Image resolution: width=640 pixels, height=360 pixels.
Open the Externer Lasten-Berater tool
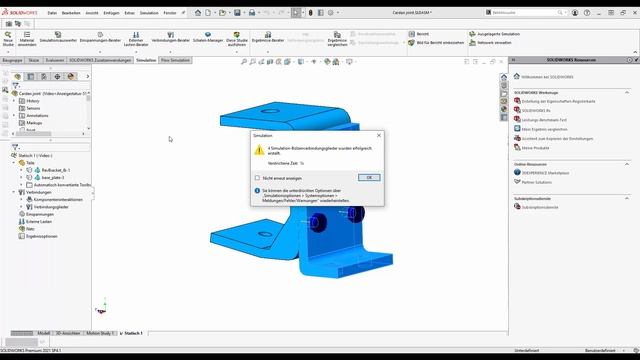136,38
